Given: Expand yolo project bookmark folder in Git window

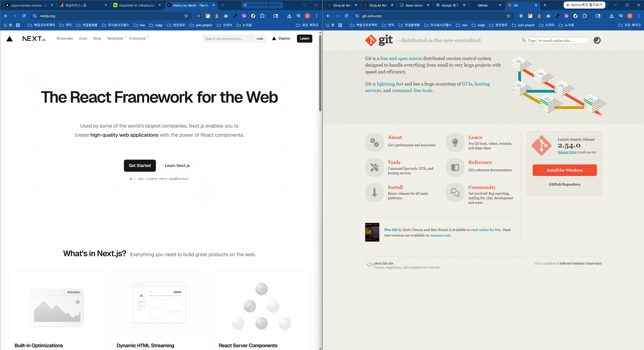Looking at the screenshot, I should [523, 25].
